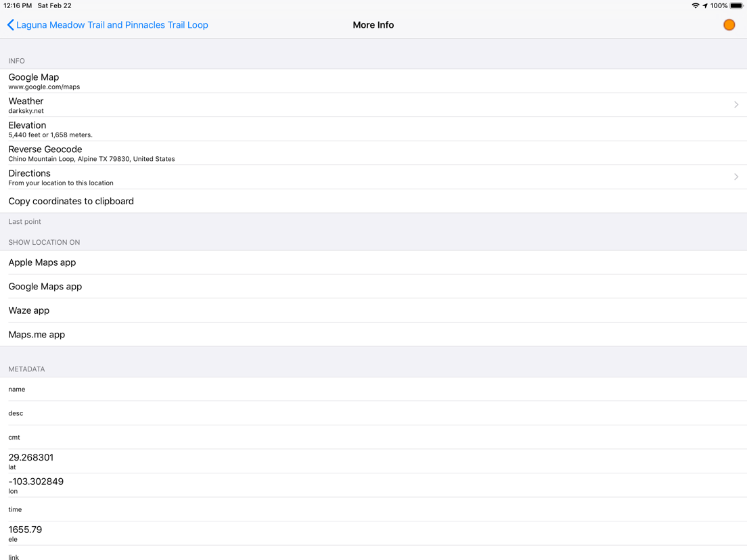This screenshot has width=747, height=560.
Task: Select the desc metadata row
Action: coord(373,413)
